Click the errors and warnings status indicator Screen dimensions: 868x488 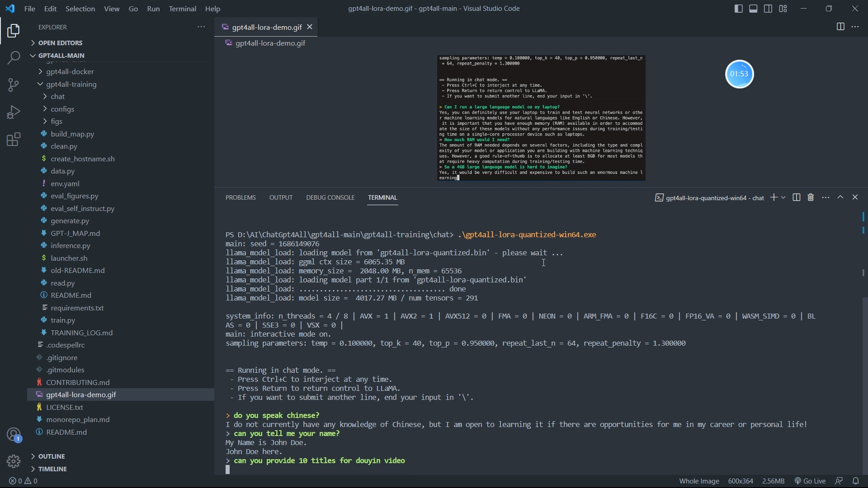(x=24, y=481)
